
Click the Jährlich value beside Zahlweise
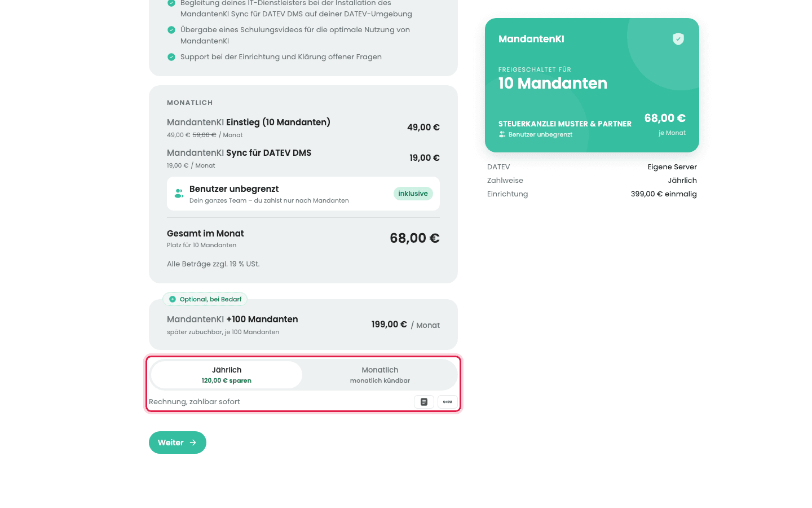[682, 181]
